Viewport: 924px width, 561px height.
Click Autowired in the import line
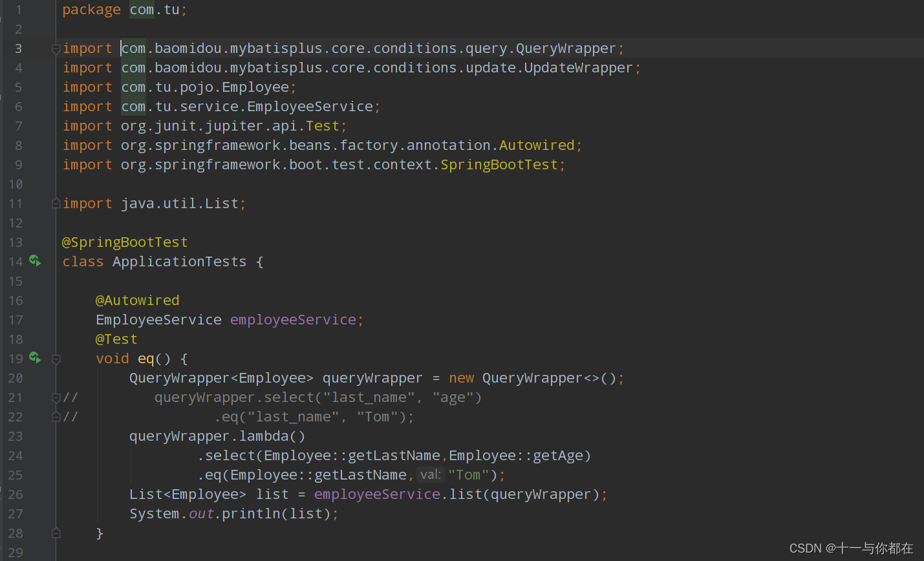(537, 145)
